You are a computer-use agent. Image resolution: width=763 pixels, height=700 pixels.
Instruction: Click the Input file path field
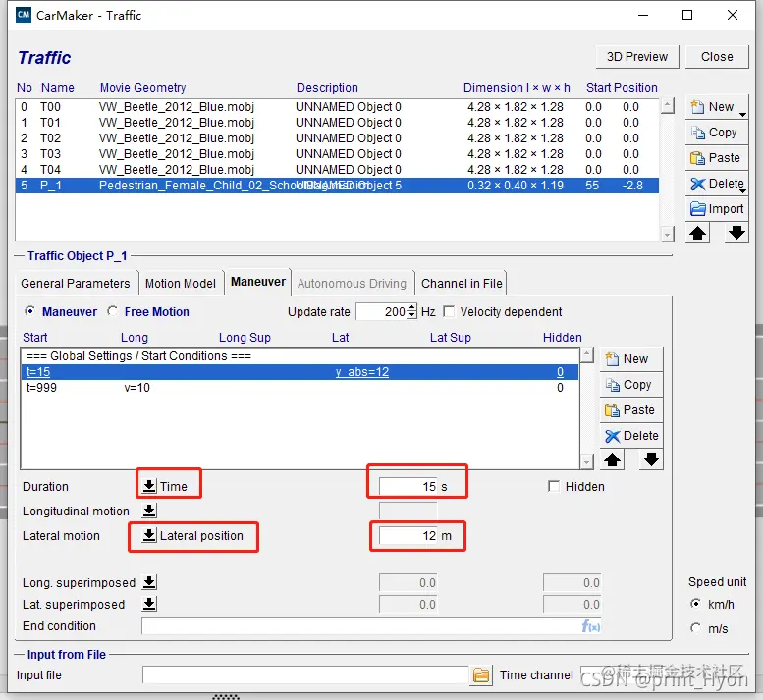tap(305, 675)
